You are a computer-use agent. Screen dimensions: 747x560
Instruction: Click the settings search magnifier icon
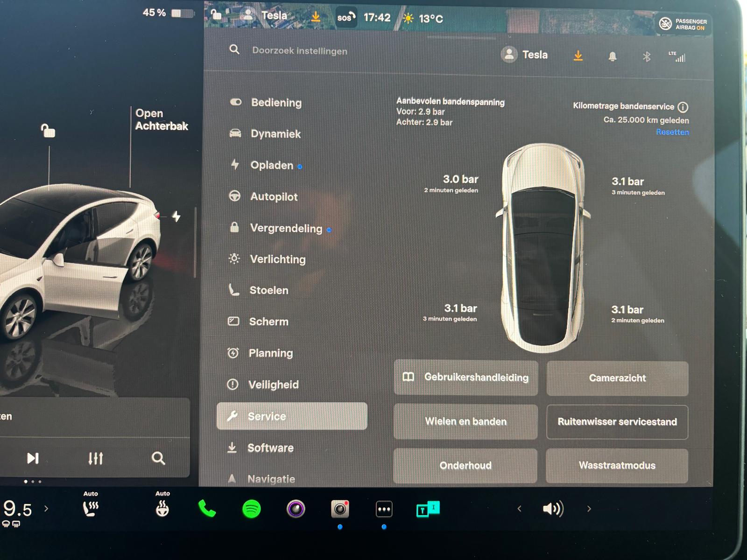coord(234,49)
